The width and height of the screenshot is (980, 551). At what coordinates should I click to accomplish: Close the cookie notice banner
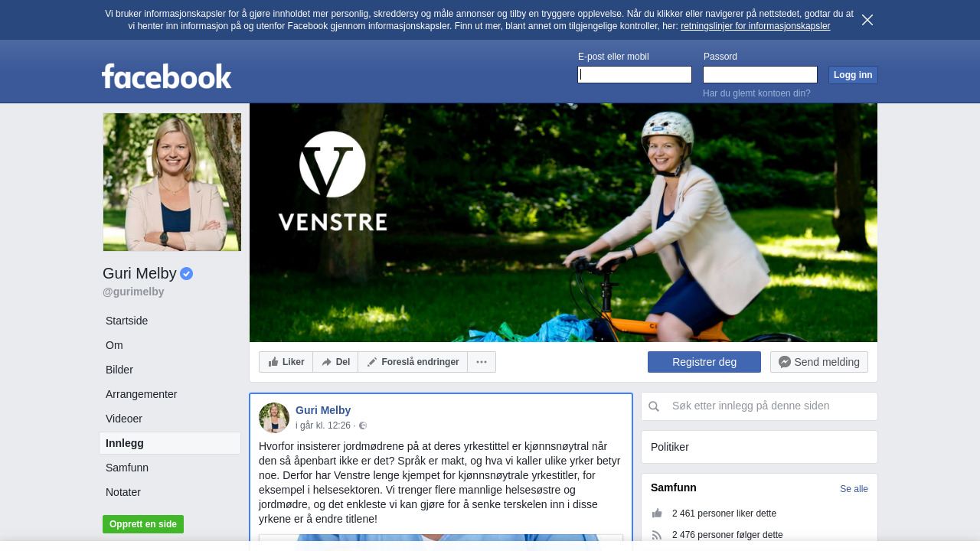(867, 20)
